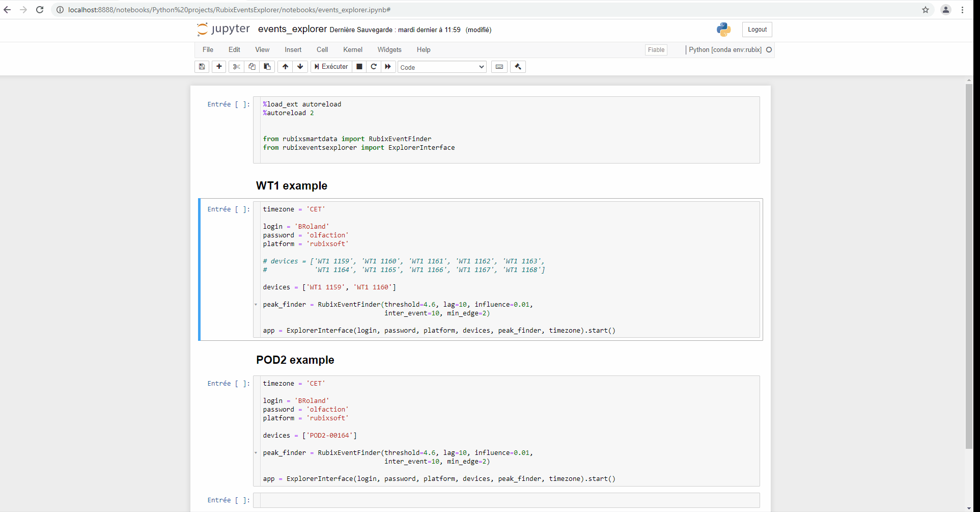This screenshot has height=512, width=980.
Task: Restart the kernel via circular arrow icon
Action: (374, 67)
